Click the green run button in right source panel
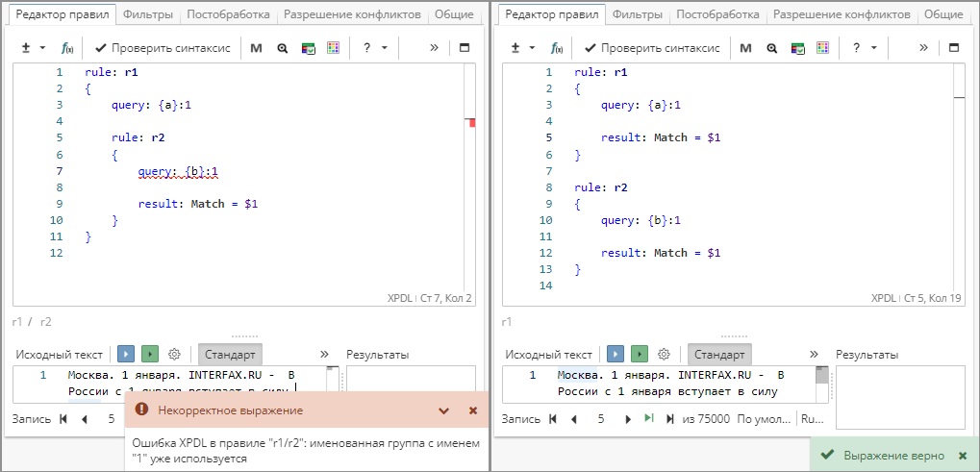 click(x=640, y=355)
